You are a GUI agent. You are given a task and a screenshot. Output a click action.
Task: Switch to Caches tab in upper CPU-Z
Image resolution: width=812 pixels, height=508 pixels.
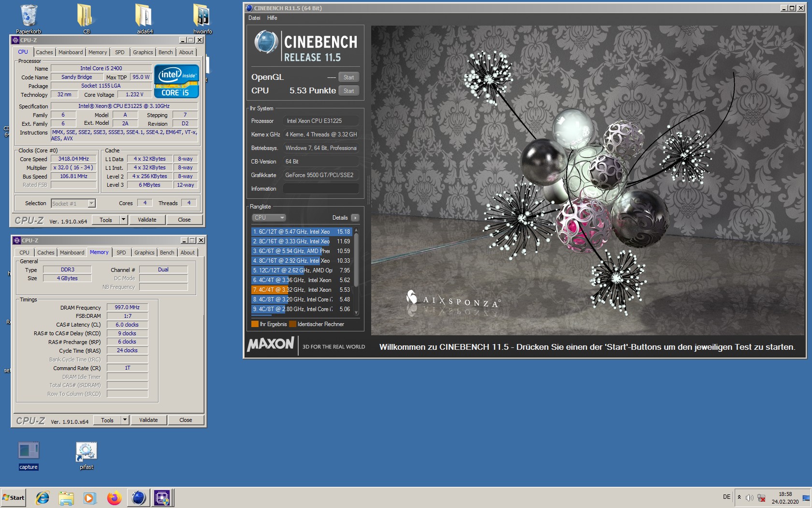tap(44, 52)
